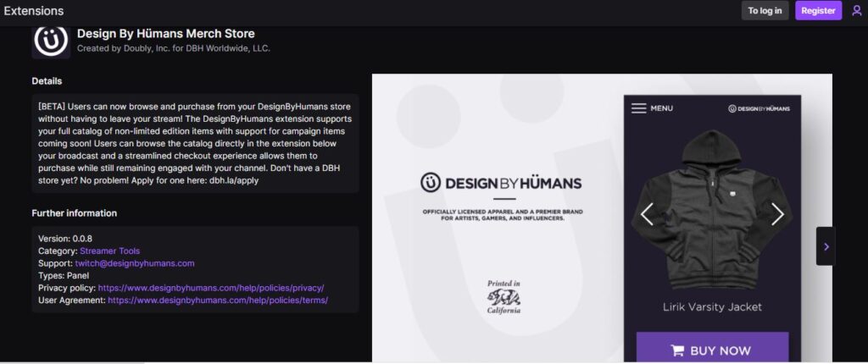Open the Privacy policy URL
The height and width of the screenshot is (364, 868).
pyautogui.click(x=211, y=288)
